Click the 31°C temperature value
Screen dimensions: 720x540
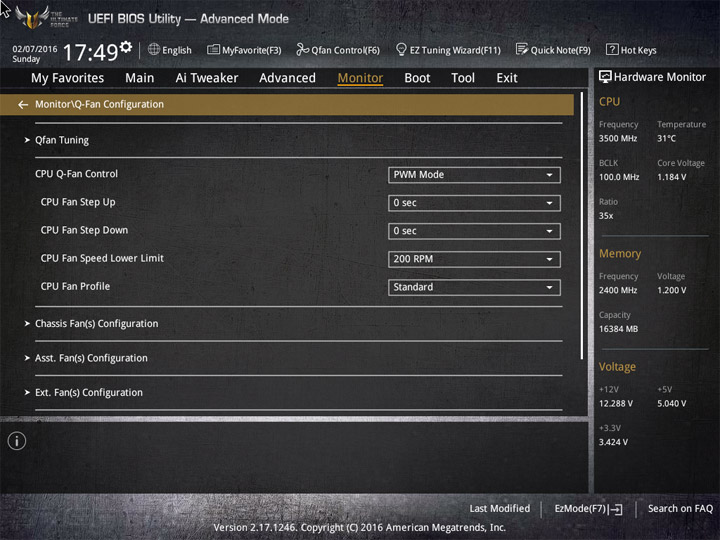coord(666,139)
